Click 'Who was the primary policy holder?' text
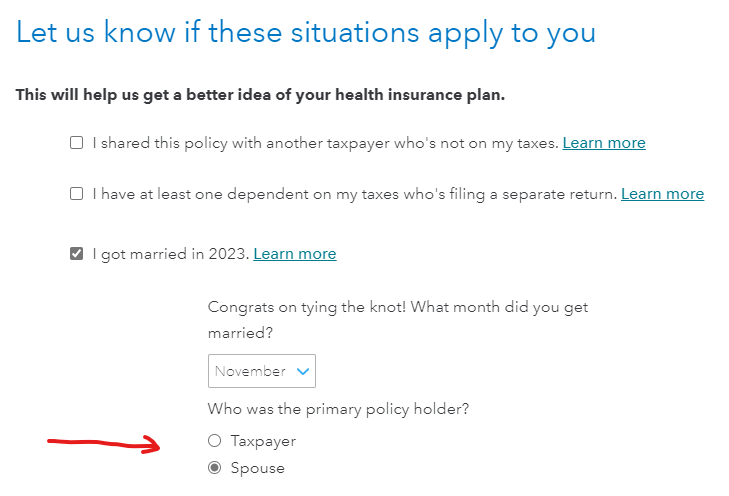The image size is (729, 496). pos(337,408)
